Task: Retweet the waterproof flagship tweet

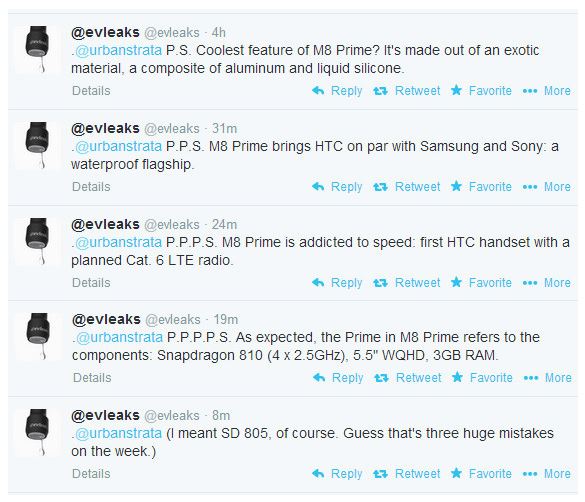Action: [406, 186]
